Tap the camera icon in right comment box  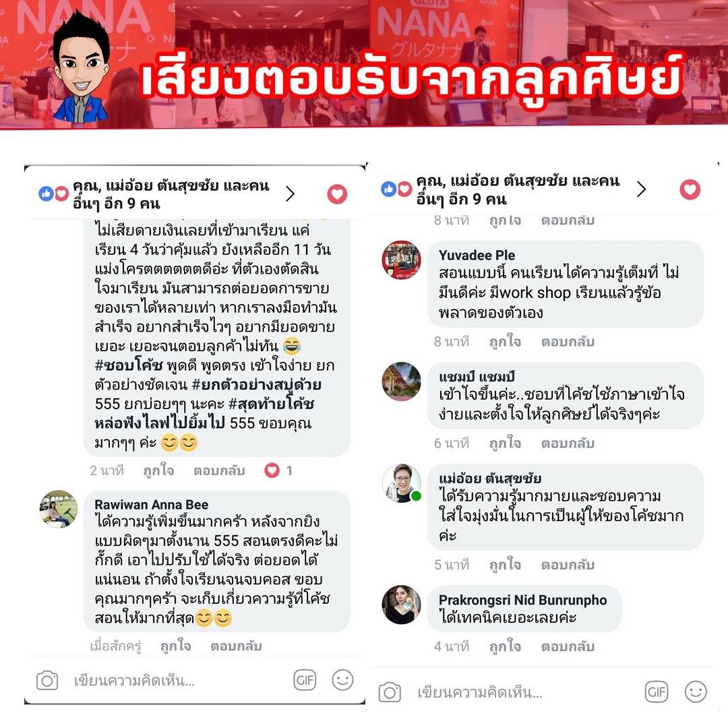coord(390,692)
